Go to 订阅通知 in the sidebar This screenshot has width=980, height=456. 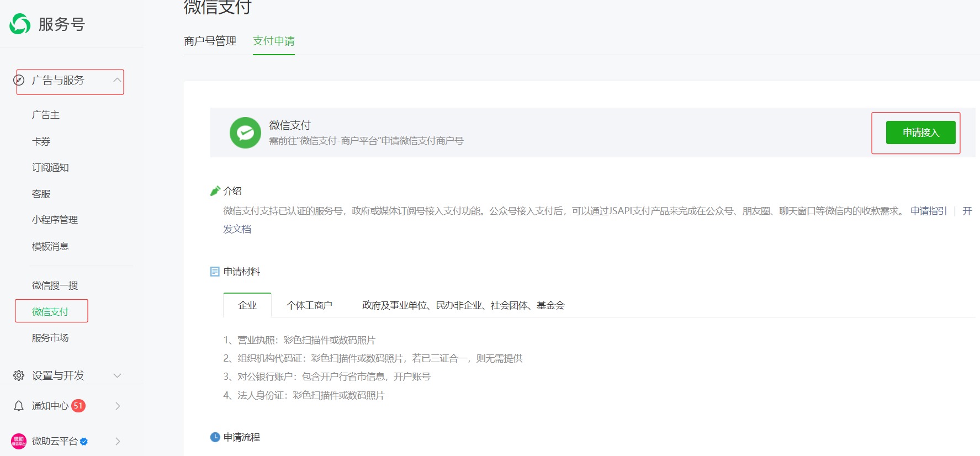pos(50,167)
